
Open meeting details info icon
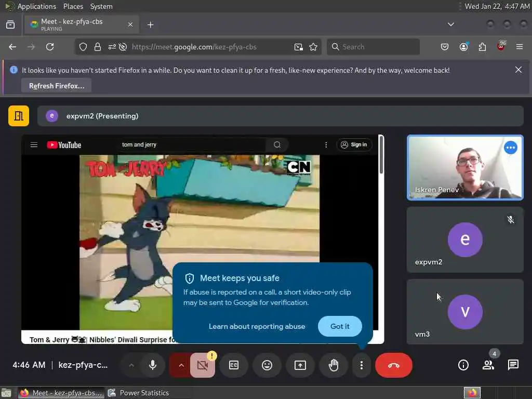click(463, 365)
